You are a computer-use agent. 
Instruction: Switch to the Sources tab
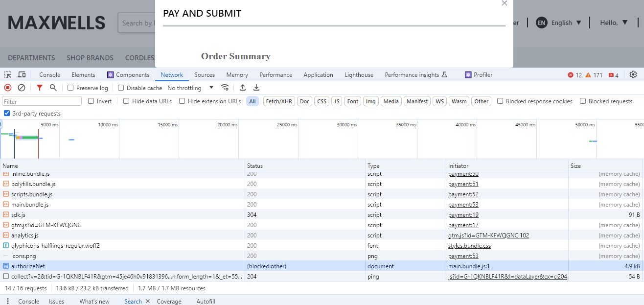[x=205, y=75]
